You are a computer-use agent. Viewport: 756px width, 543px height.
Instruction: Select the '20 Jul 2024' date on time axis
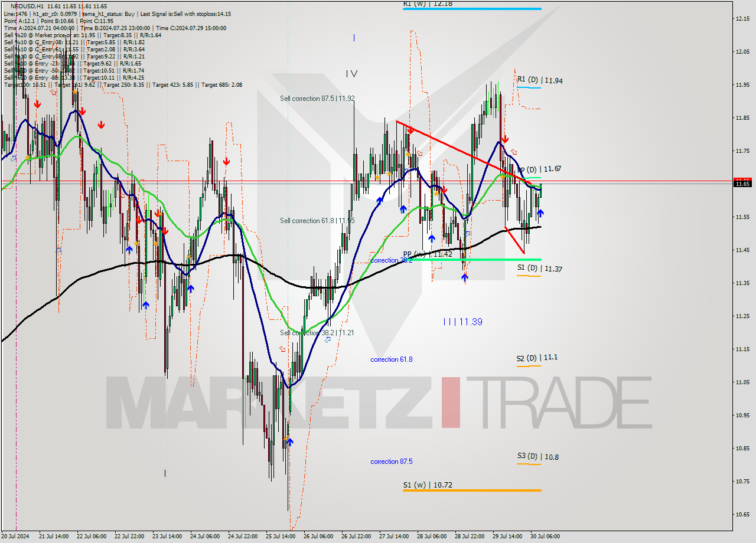point(16,537)
